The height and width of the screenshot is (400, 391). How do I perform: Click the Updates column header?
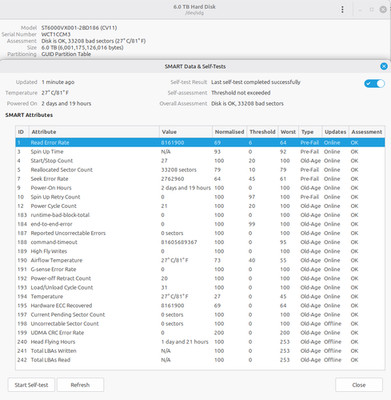(335, 132)
